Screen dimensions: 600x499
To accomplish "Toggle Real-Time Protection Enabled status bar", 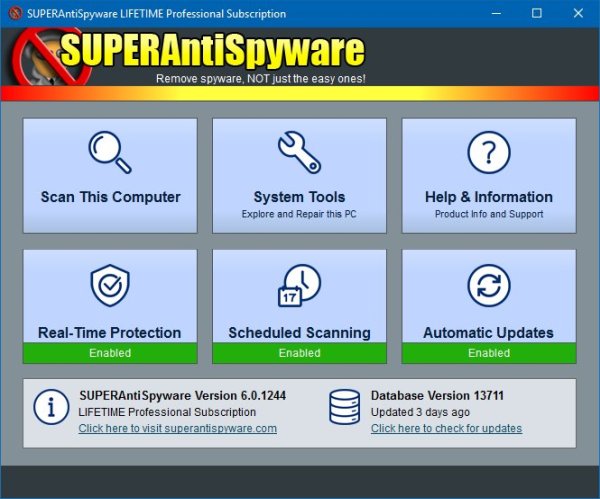I will coord(110,353).
